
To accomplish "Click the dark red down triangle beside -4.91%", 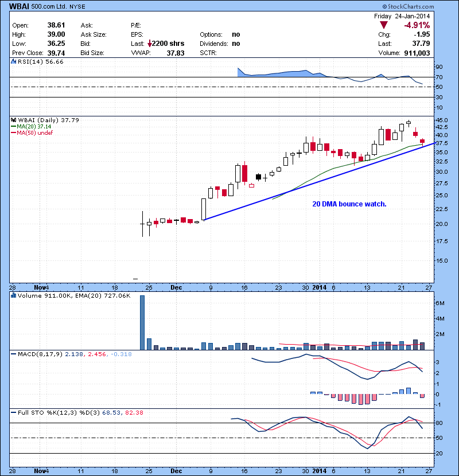I will 384,25.
